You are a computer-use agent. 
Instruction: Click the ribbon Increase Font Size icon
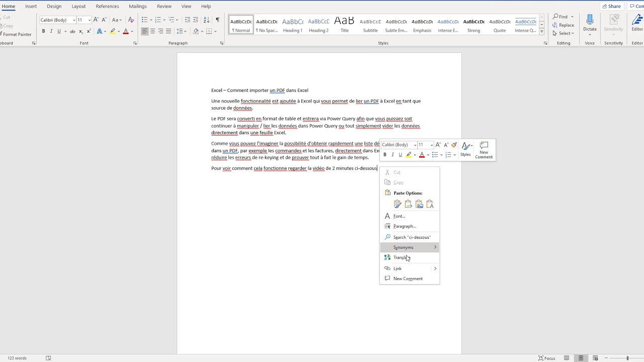(96, 20)
